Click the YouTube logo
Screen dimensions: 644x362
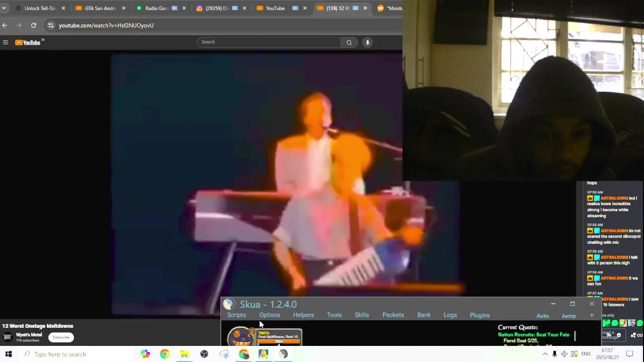pos(28,42)
